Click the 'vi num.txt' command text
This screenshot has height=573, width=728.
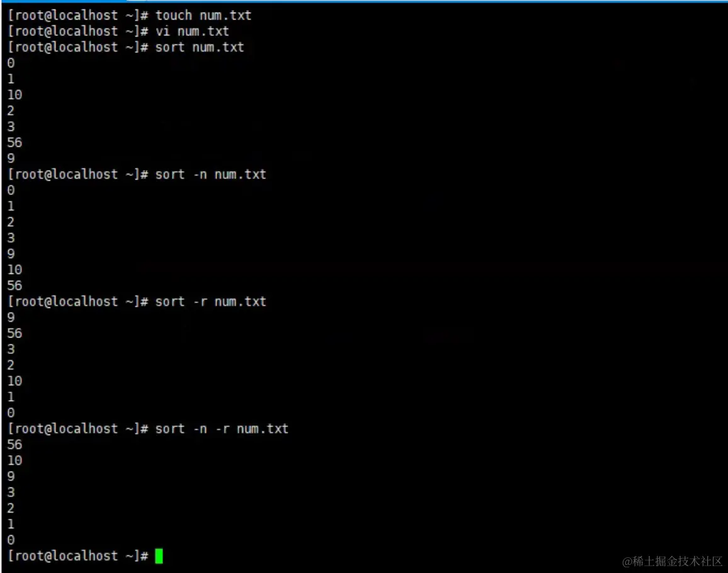pyautogui.click(x=192, y=31)
